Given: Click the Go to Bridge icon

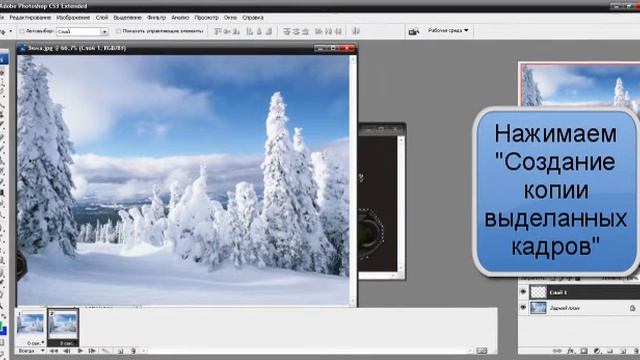Looking at the screenshot, I should (413, 31).
